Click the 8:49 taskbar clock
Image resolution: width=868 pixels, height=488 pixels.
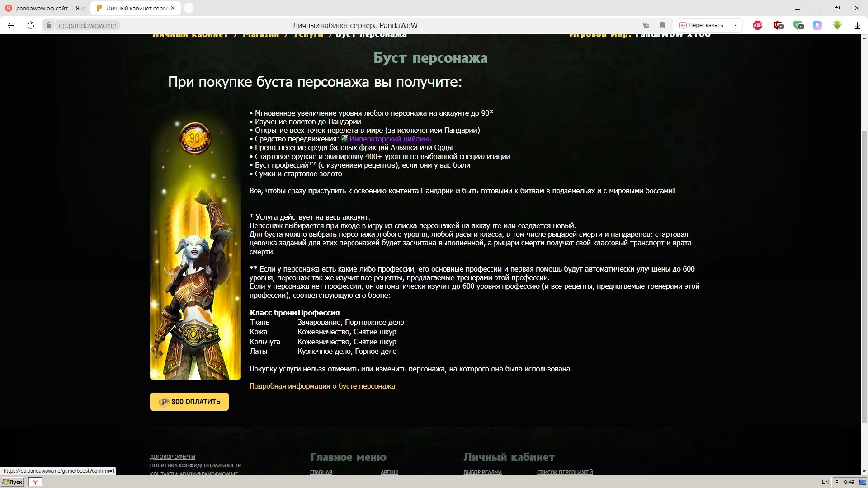tap(849, 482)
